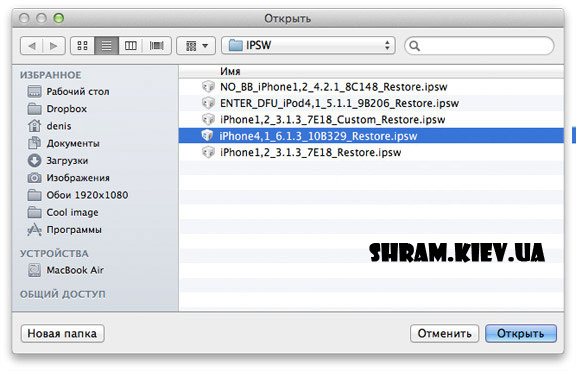Click the camera icon beside Изображения
The image size is (576, 371).
pyautogui.click(x=35, y=178)
